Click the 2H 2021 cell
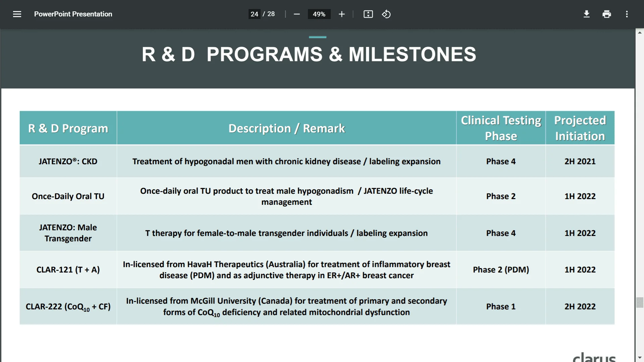Viewport: 644px width, 362px height. (x=580, y=161)
